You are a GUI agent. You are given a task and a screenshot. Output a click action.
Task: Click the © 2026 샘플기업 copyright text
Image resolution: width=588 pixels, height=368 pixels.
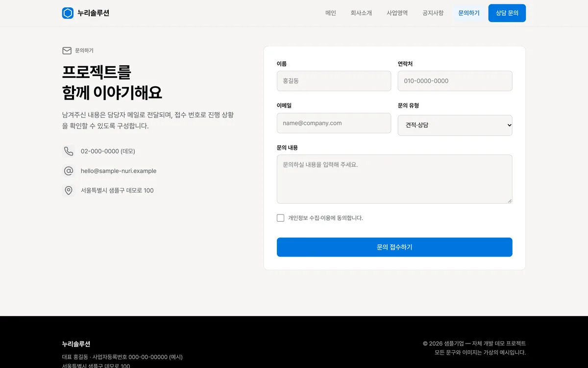tap(474, 343)
